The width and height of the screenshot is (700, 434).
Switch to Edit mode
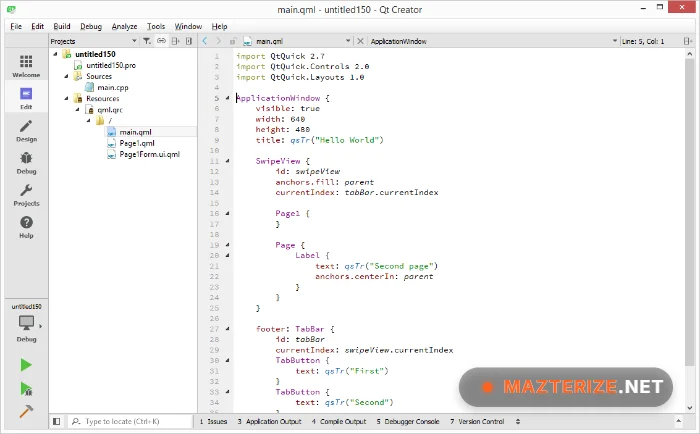coord(26,98)
